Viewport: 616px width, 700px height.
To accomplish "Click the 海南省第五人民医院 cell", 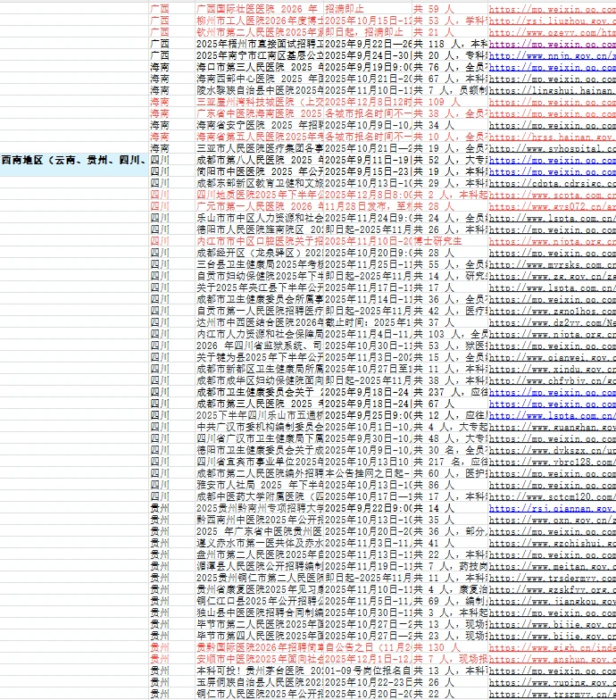I will pyautogui.click(x=260, y=137).
